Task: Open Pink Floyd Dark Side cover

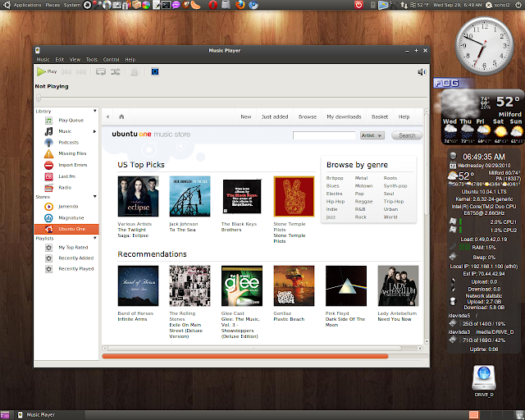Action: [x=346, y=285]
